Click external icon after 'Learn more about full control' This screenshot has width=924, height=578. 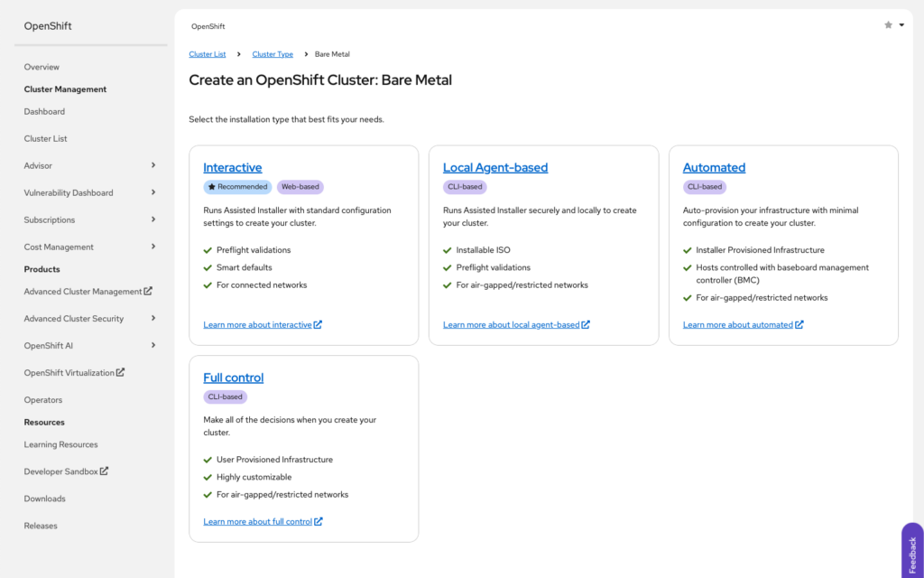(318, 521)
